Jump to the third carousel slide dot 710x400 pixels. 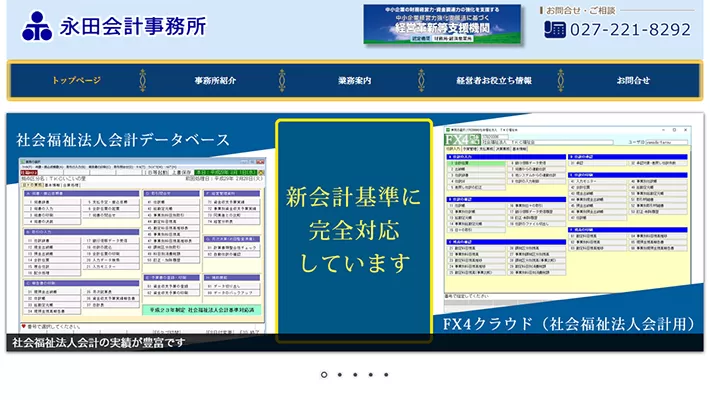point(355,375)
